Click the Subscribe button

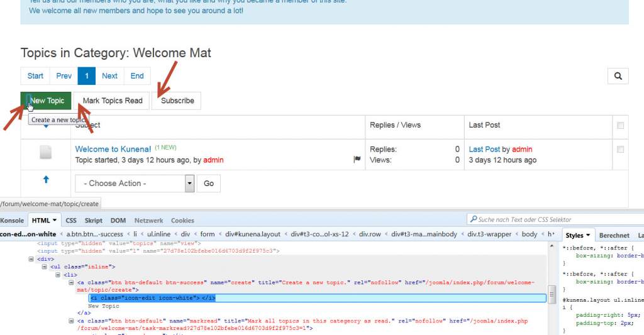point(177,101)
